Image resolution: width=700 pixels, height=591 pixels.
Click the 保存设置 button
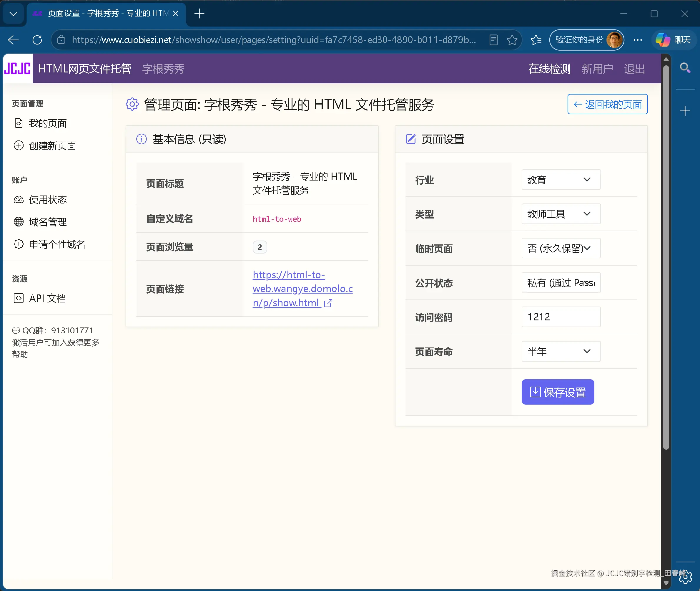point(558,392)
